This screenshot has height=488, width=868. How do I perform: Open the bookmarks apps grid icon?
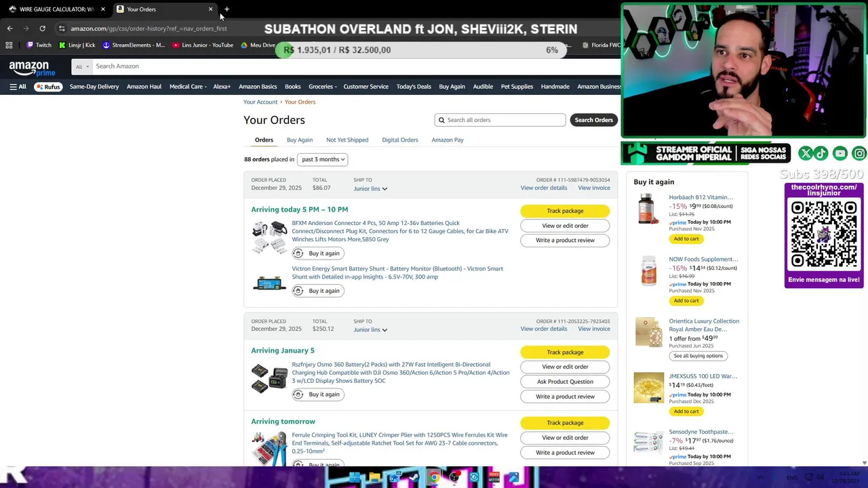pyautogui.click(x=9, y=45)
